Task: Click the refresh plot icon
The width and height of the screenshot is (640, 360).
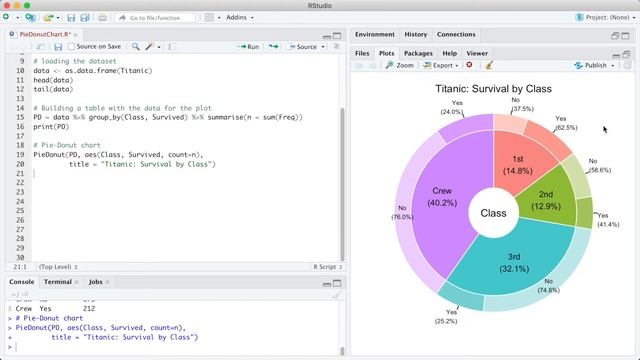Action: (628, 65)
